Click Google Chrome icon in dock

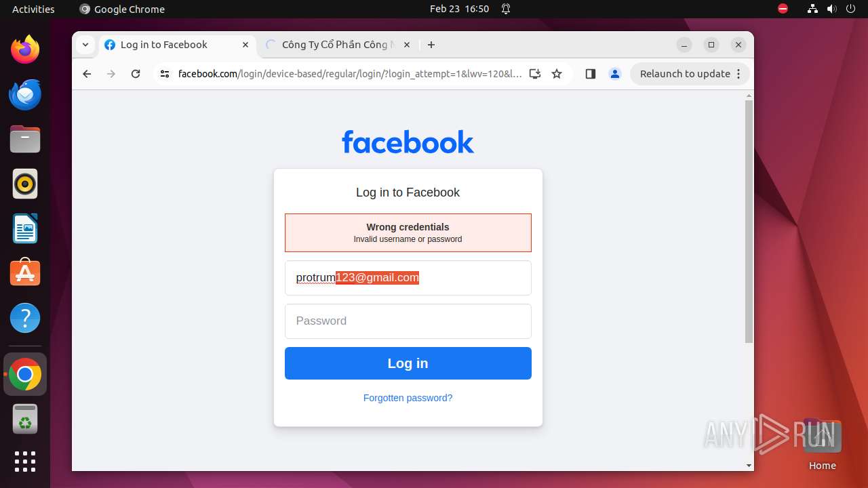[25, 374]
